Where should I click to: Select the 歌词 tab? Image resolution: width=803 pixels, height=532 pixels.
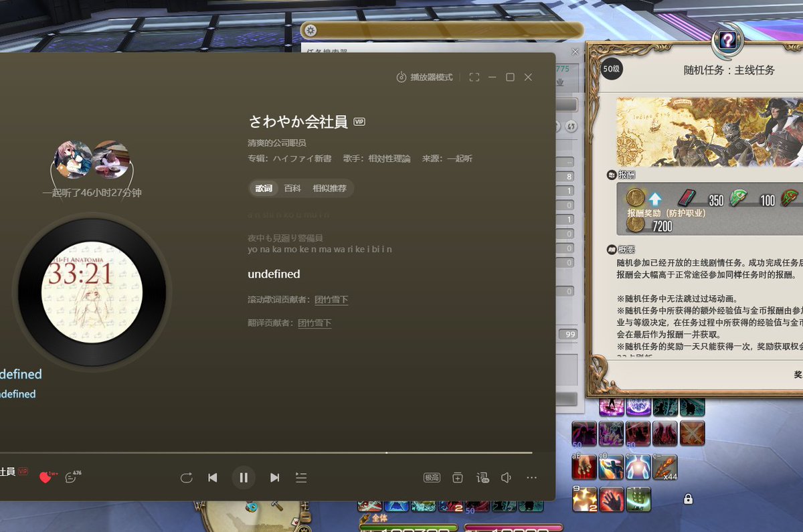(264, 189)
